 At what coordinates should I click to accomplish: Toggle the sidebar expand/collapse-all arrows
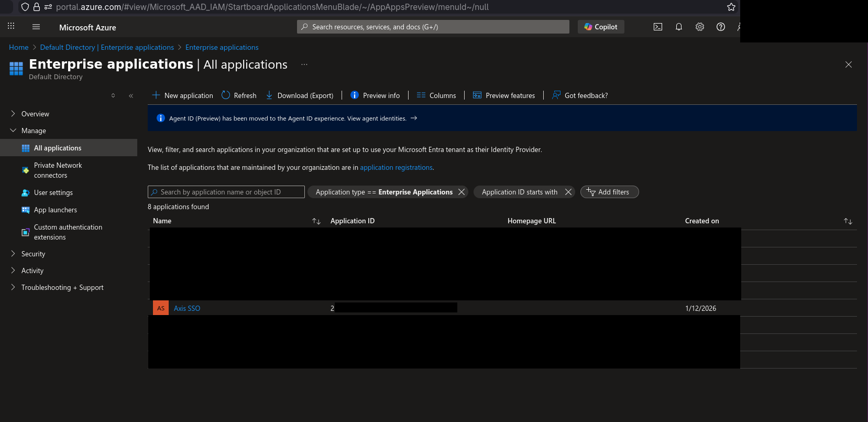point(113,95)
